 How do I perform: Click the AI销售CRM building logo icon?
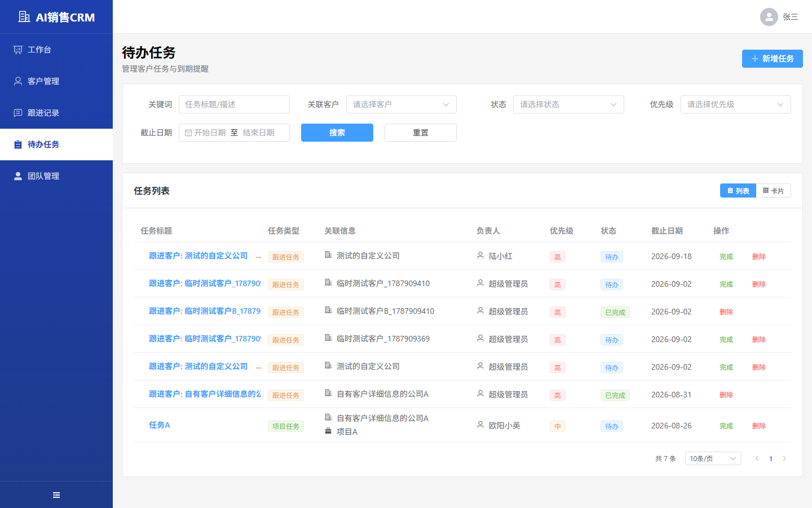coord(24,17)
